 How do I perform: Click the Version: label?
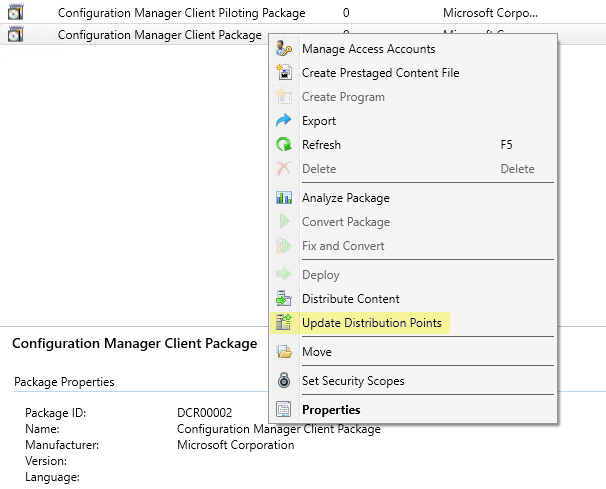click(46, 460)
